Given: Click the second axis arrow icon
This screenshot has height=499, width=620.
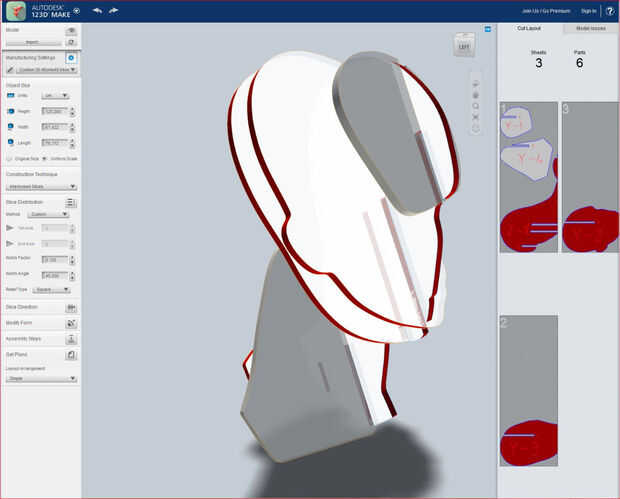Looking at the screenshot, I should pos(10,244).
